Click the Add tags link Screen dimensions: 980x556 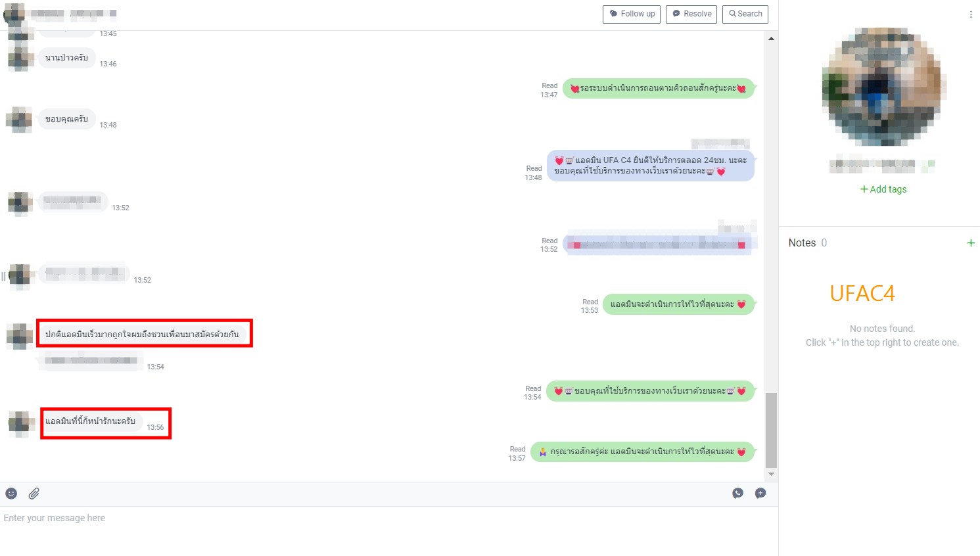883,189
